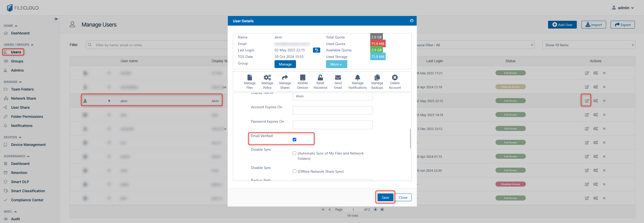Open Groups in sidebar

(17, 61)
